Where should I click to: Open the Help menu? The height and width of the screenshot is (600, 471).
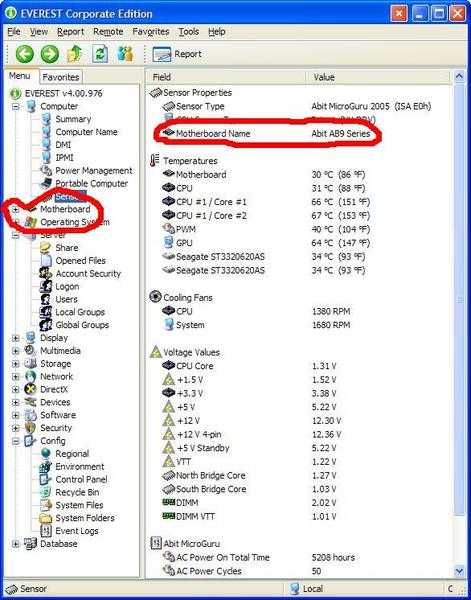click(217, 32)
